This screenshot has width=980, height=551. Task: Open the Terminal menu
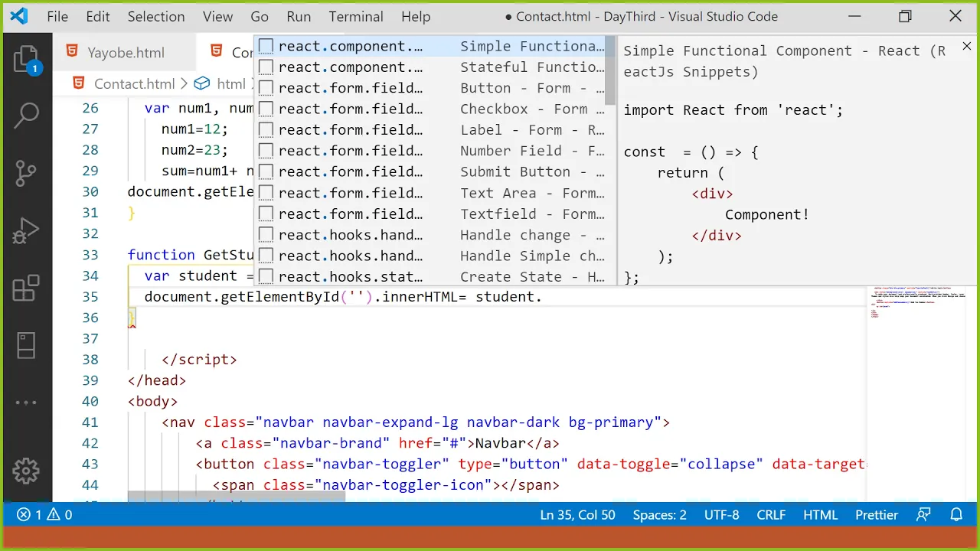(356, 16)
